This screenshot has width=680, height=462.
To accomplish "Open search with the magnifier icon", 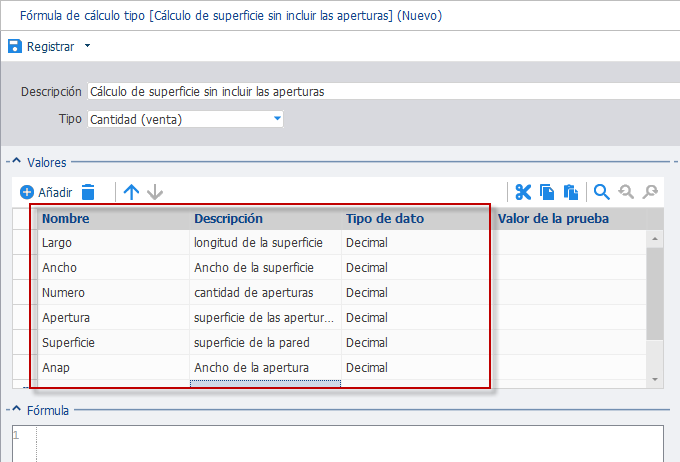I will 602,192.
